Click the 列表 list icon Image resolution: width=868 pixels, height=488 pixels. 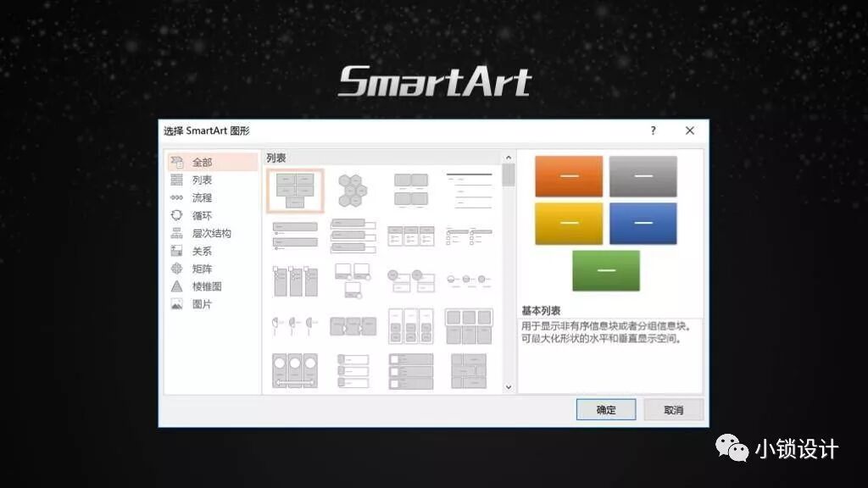click(x=176, y=180)
